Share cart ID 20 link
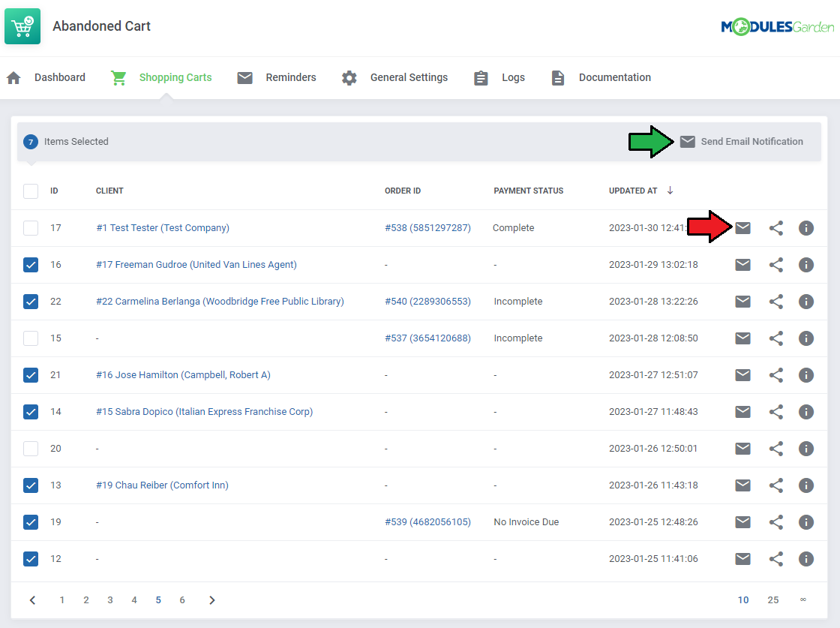Image resolution: width=840 pixels, height=628 pixels. [x=776, y=449]
